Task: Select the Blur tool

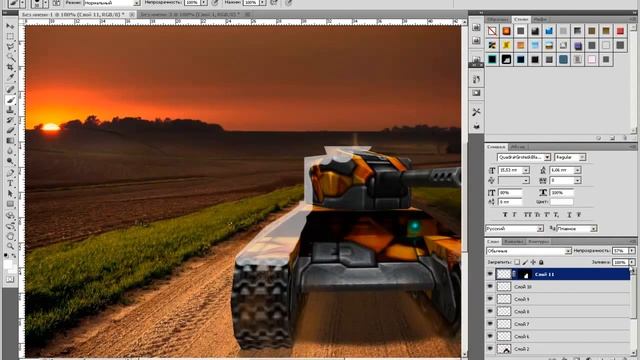Action: pos(10,151)
